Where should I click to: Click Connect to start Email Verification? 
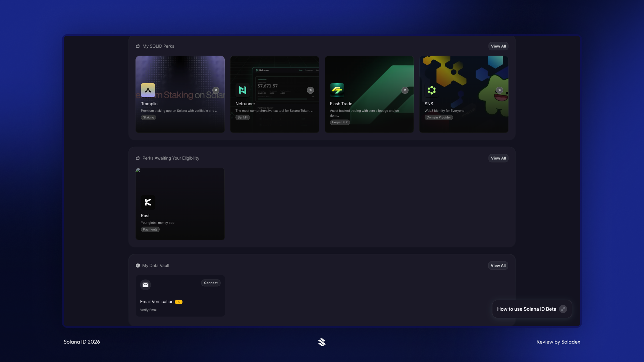211,283
